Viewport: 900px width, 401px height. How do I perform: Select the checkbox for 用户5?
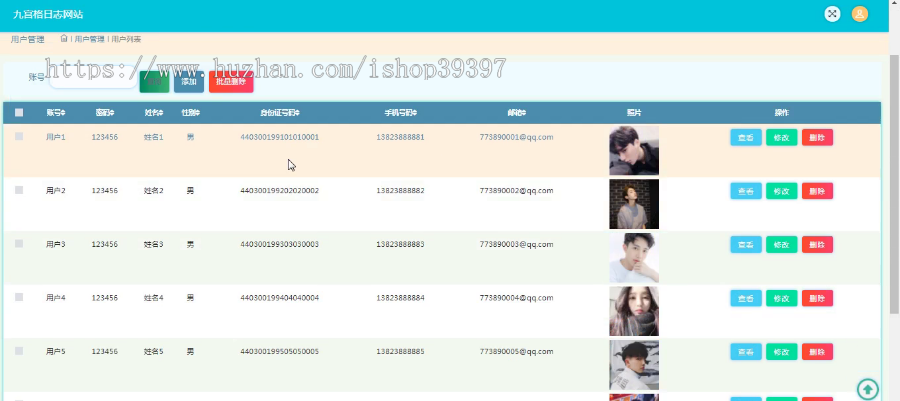19,351
